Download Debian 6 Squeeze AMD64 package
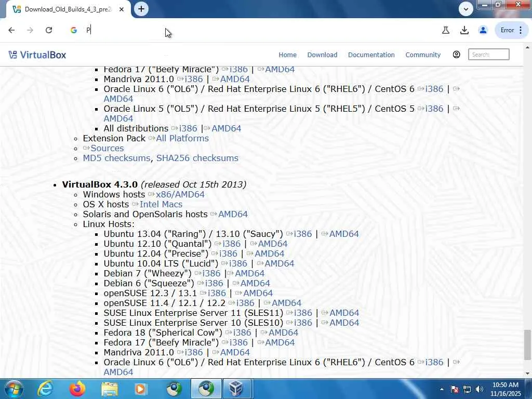532x399 pixels. (x=255, y=283)
